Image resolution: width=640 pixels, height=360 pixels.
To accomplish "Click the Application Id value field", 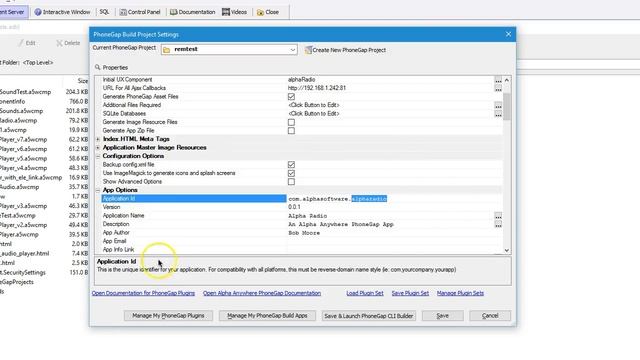I will [x=394, y=199].
